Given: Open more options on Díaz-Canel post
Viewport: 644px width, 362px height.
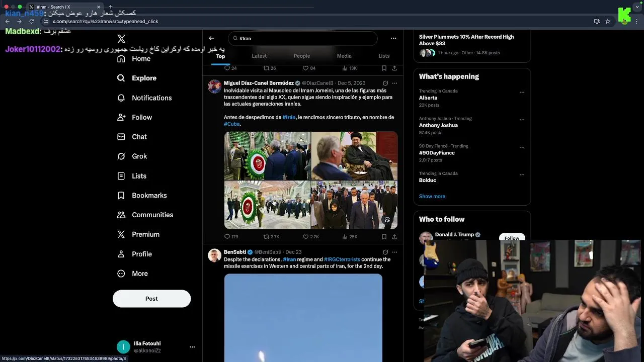Looking at the screenshot, I should [x=394, y=83].
